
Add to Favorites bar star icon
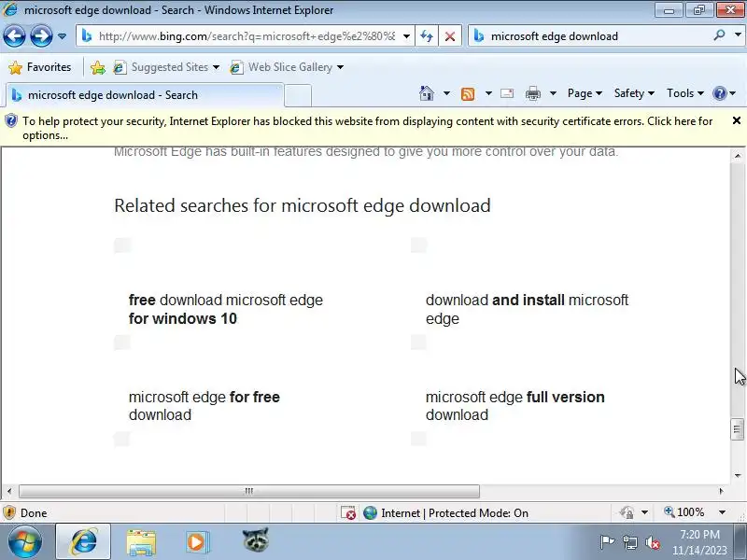tap(98, 67)
